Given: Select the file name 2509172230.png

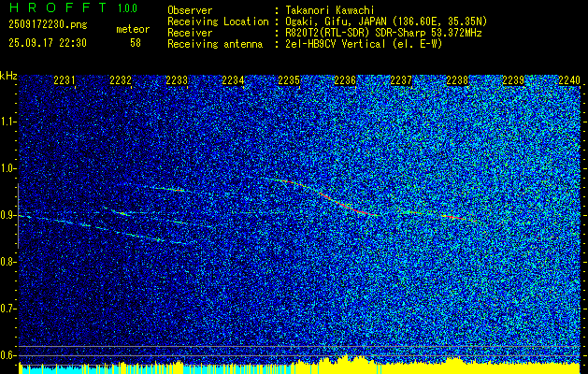Looking at the screenshot, I should coord(48,24).
